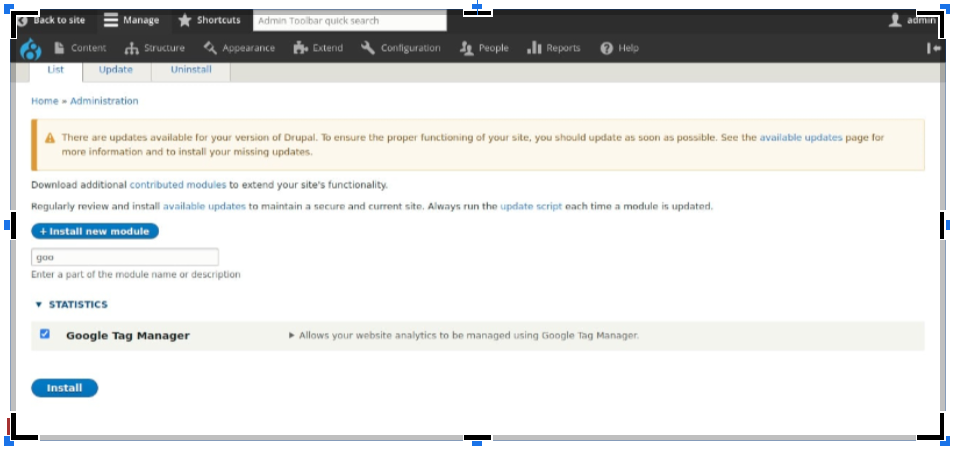
Task: Click available updates link below warning
Action: tap(204, 207)
